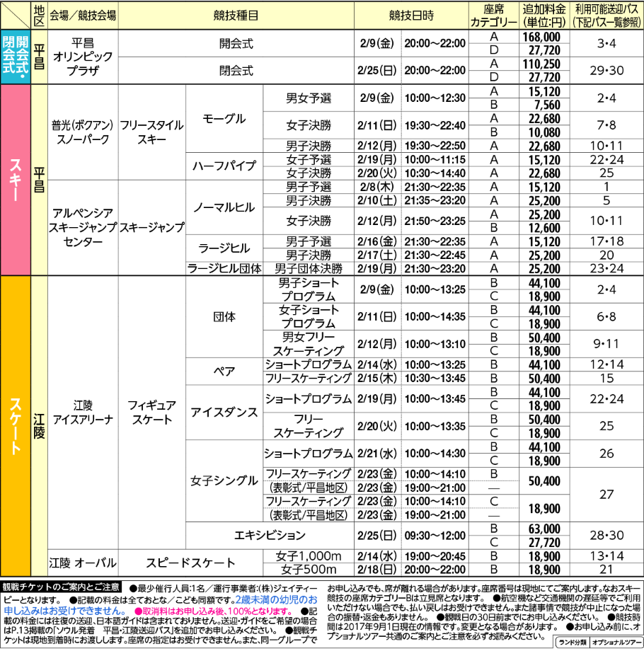Click the スピードスケート event cell
The image size is (644, 651).
point(190,563)
